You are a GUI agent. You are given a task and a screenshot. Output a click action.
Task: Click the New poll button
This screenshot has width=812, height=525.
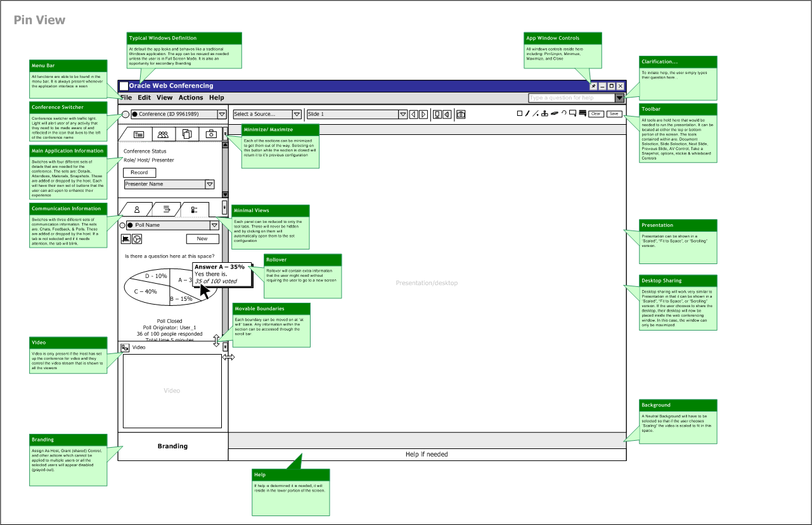pos(202,239)
